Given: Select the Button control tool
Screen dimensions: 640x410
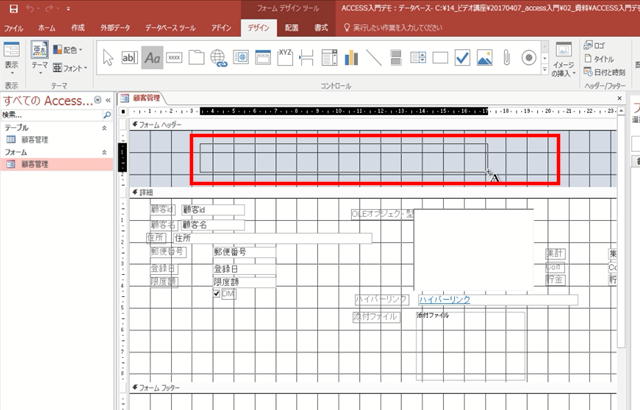Looking at the screenshot, I should pos(174,58).
